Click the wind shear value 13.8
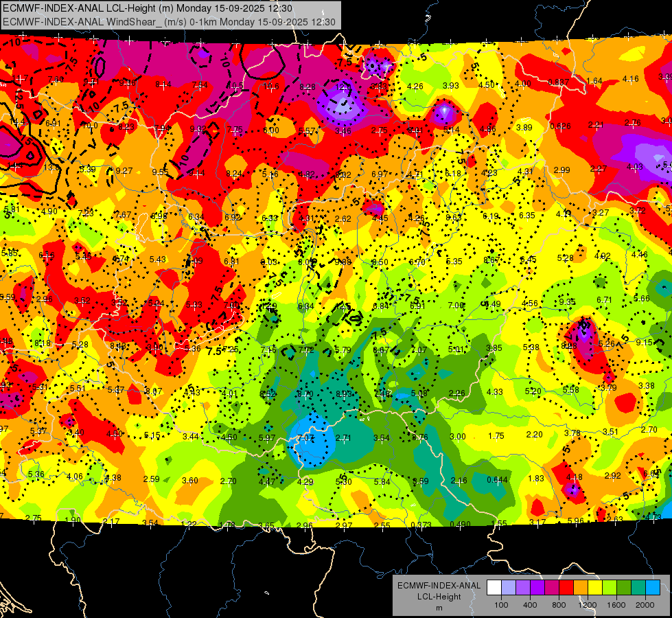The width and height of the screenshot is (672, 618). [51, 168]
